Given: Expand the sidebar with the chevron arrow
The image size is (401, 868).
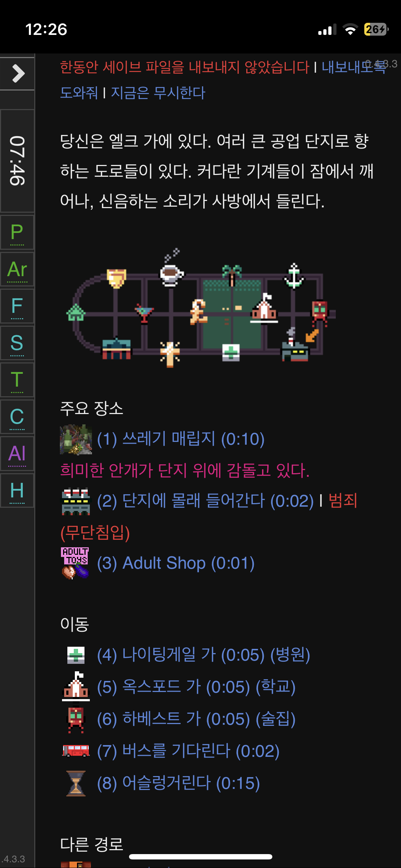Looking at the screenshot, I should click(17, 73).
